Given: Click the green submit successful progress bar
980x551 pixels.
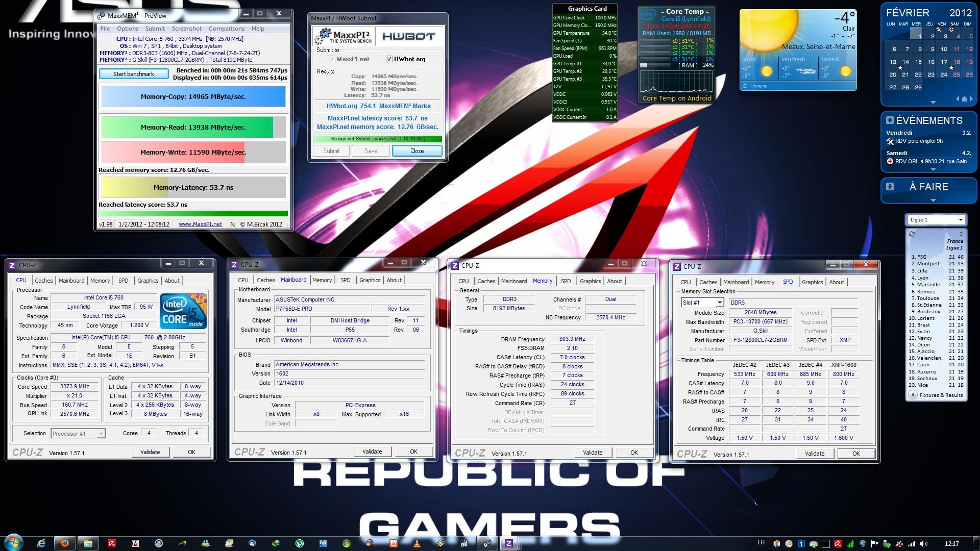Looking at the screenshot, I should 378,139.
